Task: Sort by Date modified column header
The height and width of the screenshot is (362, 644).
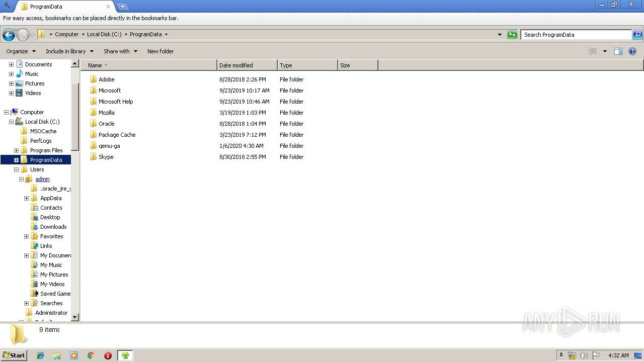Action: pyautogui.click(x=247, y=65)
